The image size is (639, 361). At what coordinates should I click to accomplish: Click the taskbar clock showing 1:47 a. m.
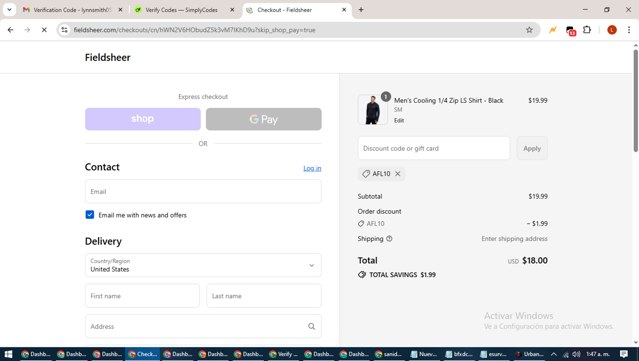598,354
